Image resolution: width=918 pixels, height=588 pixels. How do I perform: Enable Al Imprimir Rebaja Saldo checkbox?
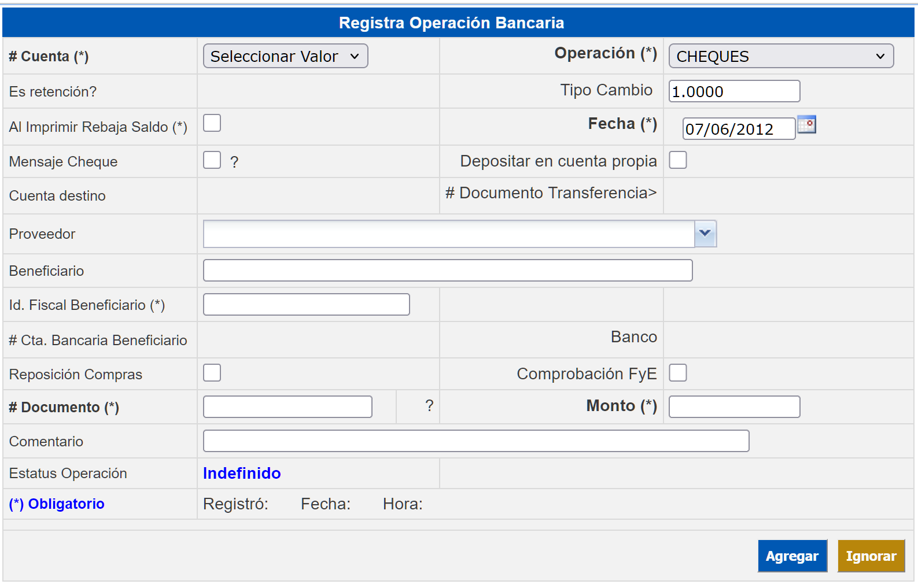pos(212,123)
